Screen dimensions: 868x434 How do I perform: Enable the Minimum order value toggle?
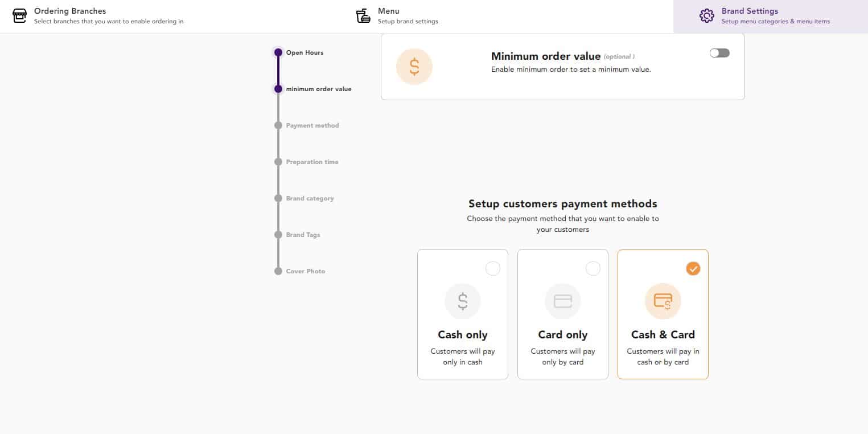[719, 53]
